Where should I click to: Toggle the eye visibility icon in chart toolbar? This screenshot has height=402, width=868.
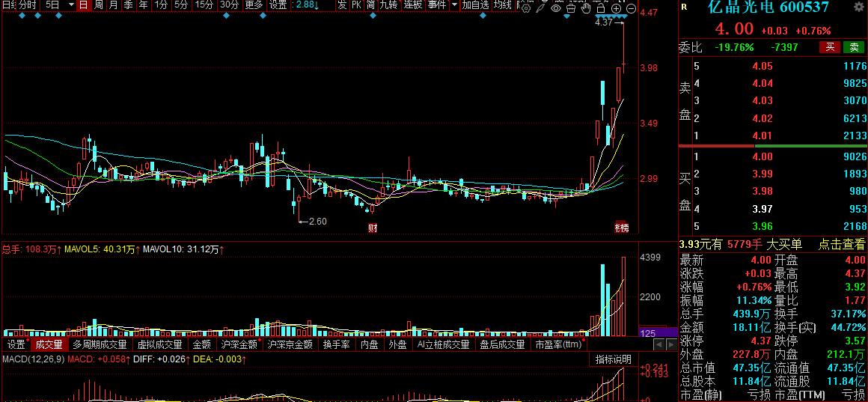click(x=556, y=8)
